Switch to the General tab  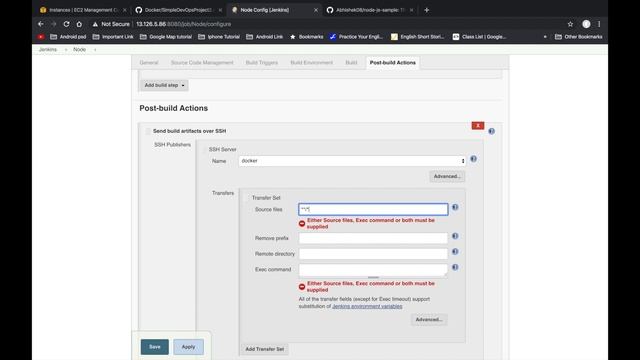[x=149, y=62]
